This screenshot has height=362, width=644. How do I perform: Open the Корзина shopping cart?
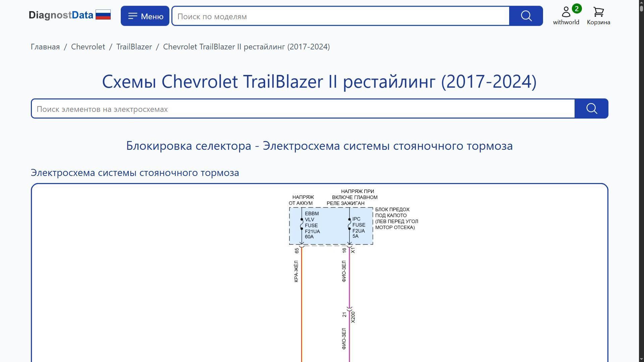598,16
